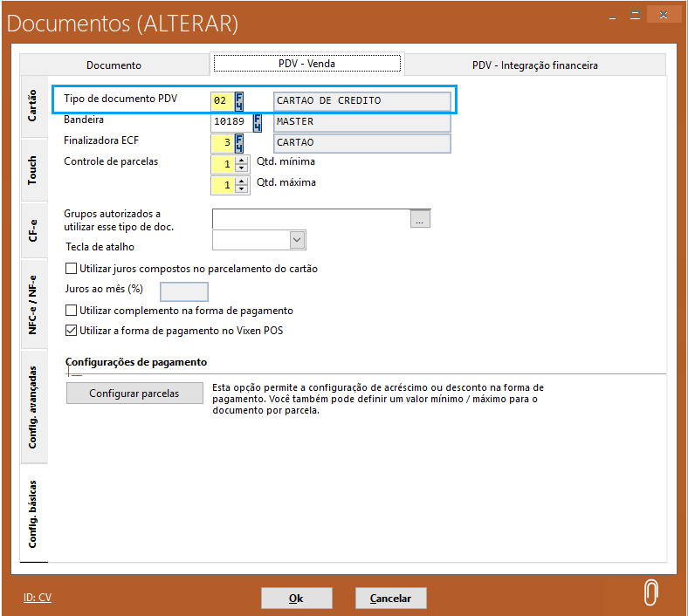Decrease Qtd. máxima parcelas value

(x=242, y=188)
